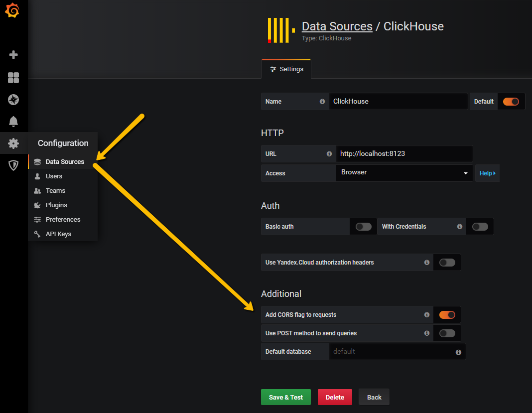The height and width of the screenshot is (413, 532).
Task: Click the Type: ClickHouse subtitle
Action: [326, 38]
